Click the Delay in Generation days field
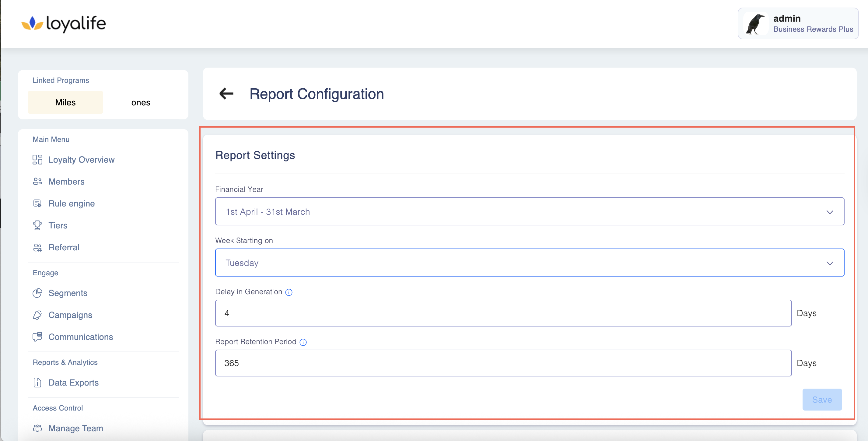Image resolution: width=868 pixels, height=441 pixels. point(503,313)
